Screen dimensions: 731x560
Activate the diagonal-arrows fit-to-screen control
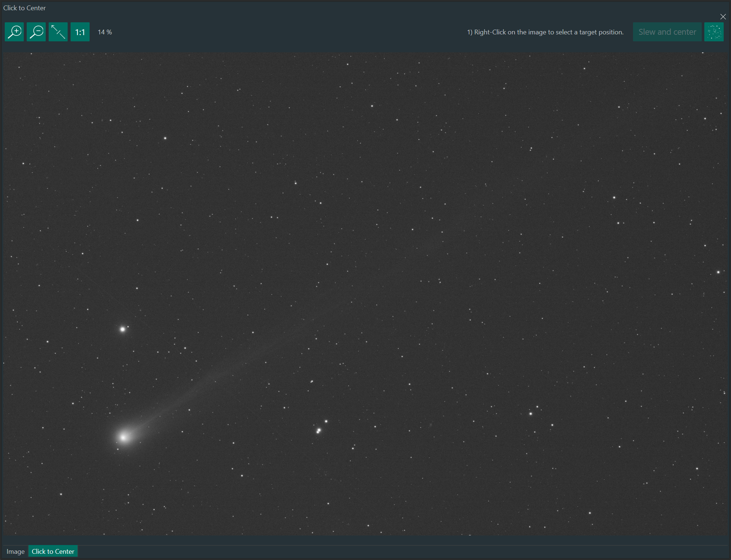point(58,32)
